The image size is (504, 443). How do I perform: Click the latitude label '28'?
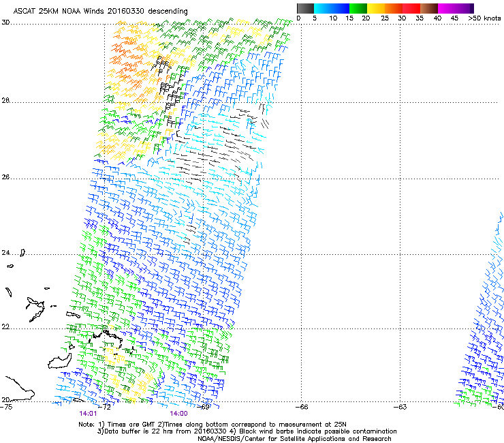(5, 100)
